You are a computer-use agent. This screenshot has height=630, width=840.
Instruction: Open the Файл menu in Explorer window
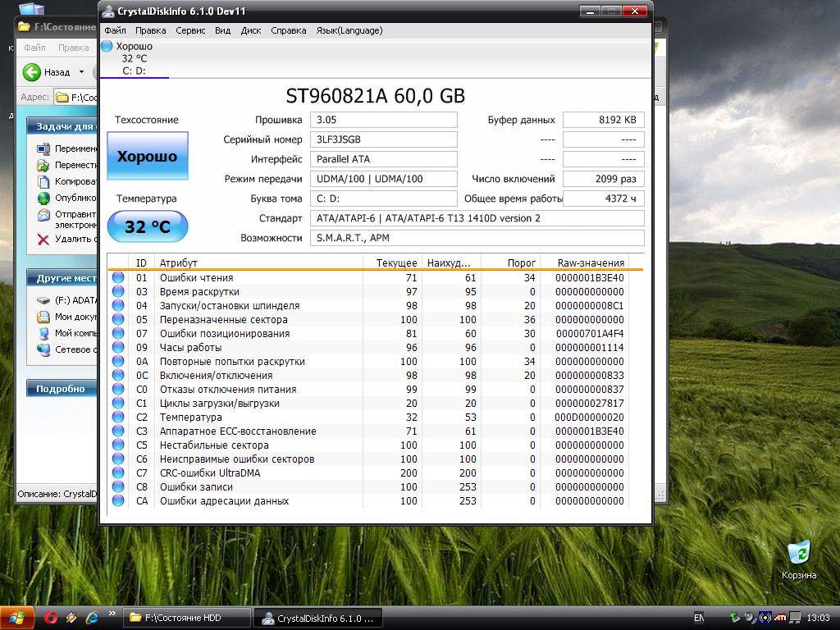click(34, 48)
